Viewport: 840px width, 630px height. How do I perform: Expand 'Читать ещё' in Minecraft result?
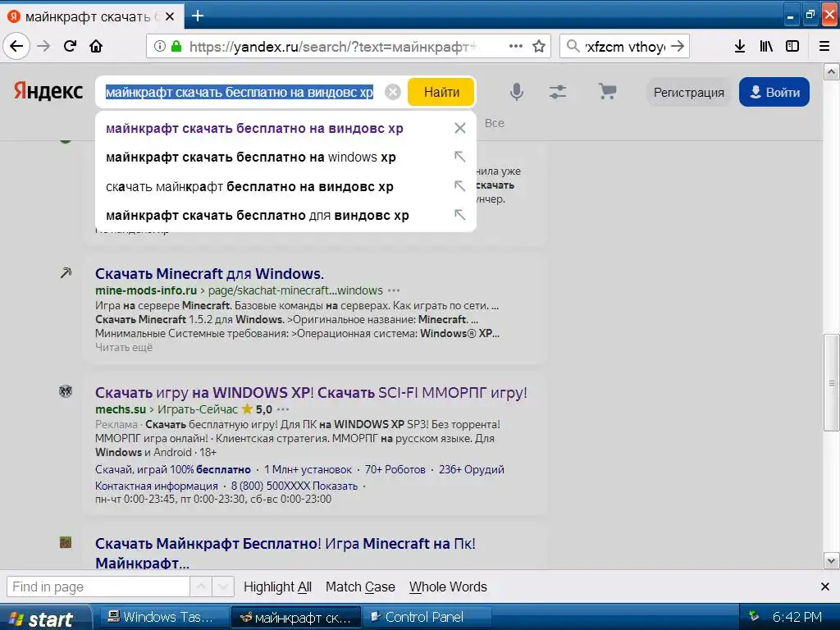tap(124, 348)
